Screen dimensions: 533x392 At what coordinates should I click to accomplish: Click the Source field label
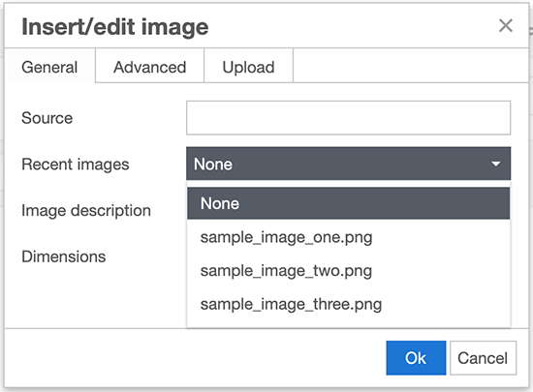pos(47,118)
